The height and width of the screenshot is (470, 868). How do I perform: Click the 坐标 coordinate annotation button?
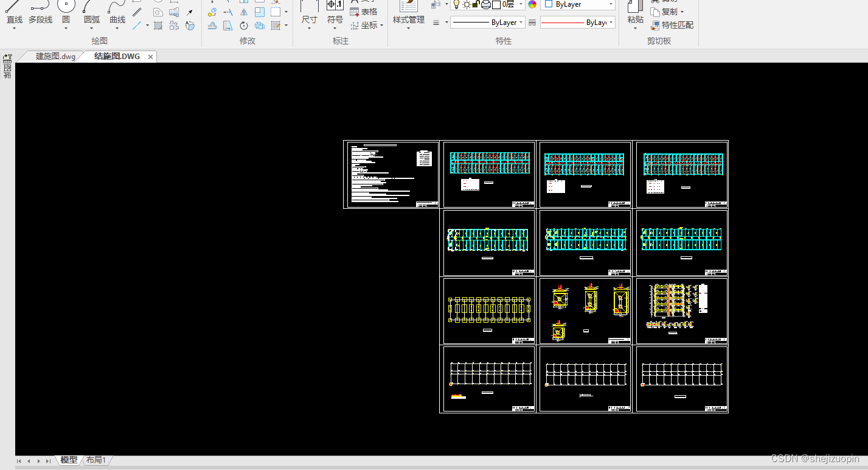pyautogui.click(x=364, y=25)
